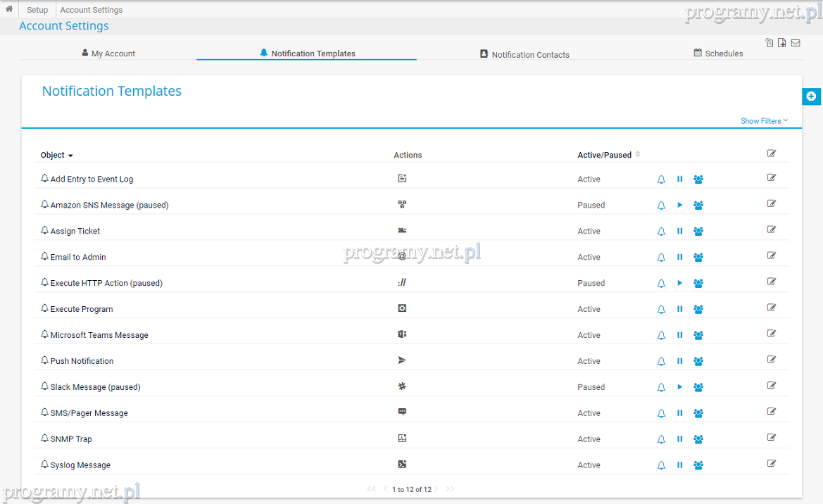Image resolution: width=823 pixels, height=504 pixels.
Task: Go to the next page arrow
Action: tap(436, 489)
